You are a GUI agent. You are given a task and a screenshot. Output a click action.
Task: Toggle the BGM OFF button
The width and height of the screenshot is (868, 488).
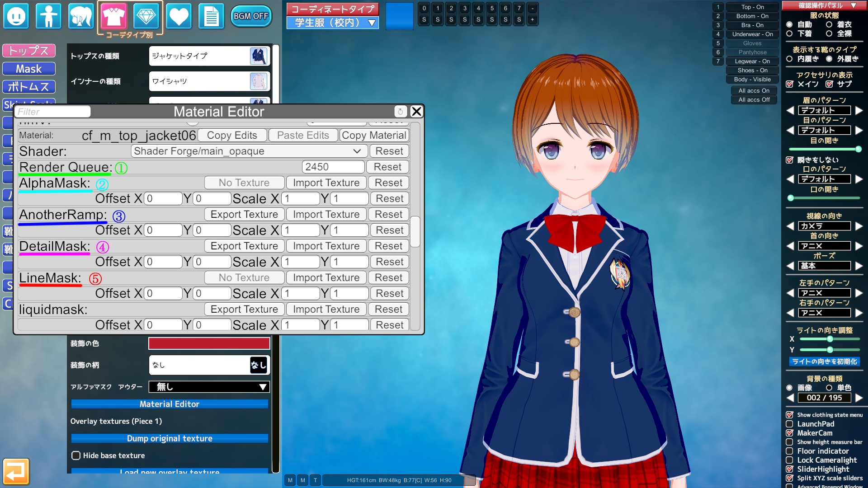(x=250, y=16)
